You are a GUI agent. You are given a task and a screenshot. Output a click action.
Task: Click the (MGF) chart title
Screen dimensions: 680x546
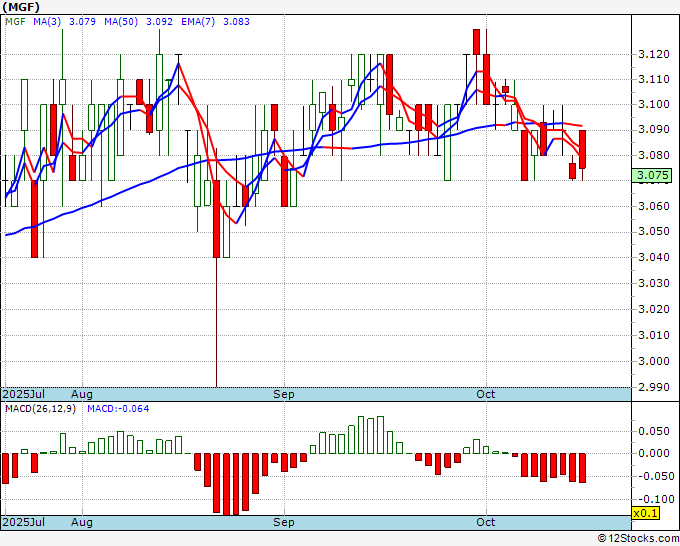coord(21,7)
